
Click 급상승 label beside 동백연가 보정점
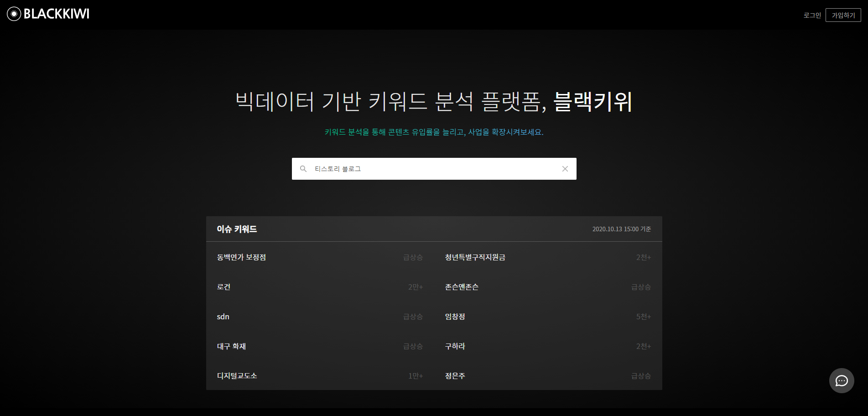tap(413, 257)
